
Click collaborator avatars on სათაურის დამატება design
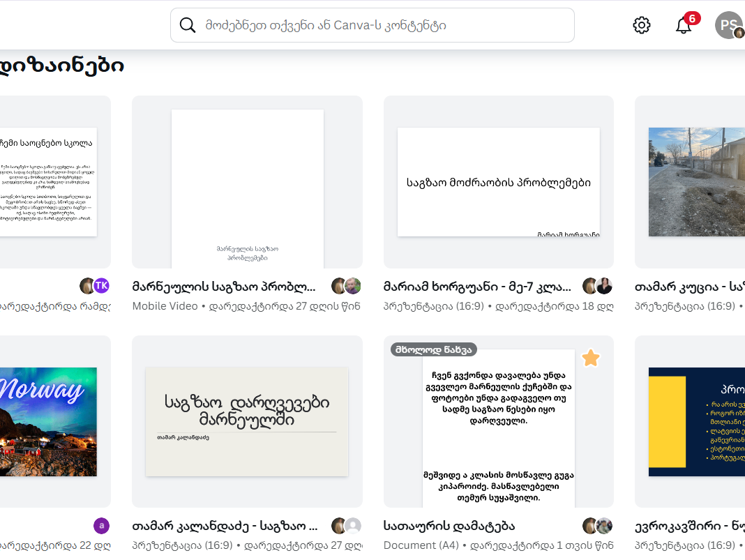(x=597, y=526)
